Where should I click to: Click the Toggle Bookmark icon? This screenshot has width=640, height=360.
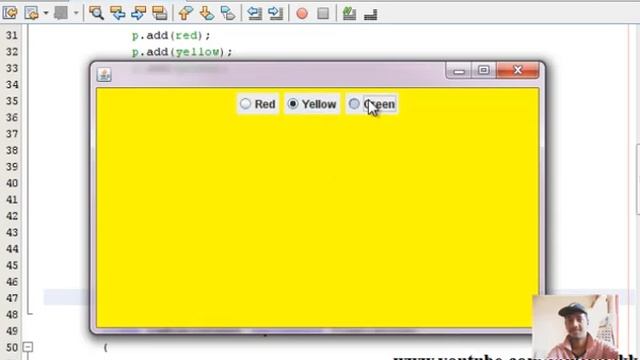[x=228, y=13]
